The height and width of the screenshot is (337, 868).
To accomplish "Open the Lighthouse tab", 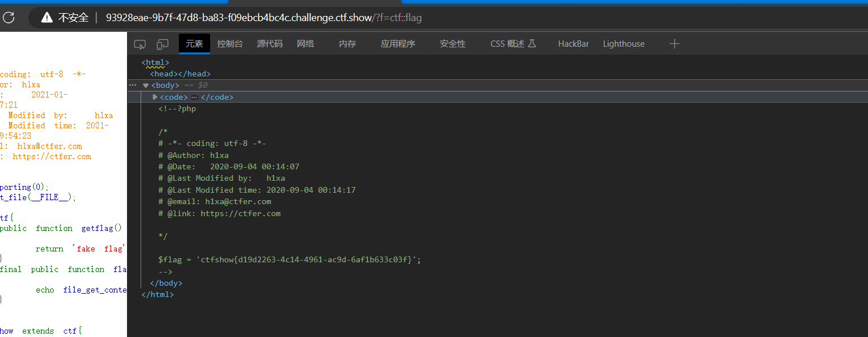I will [x=624, y=44].
